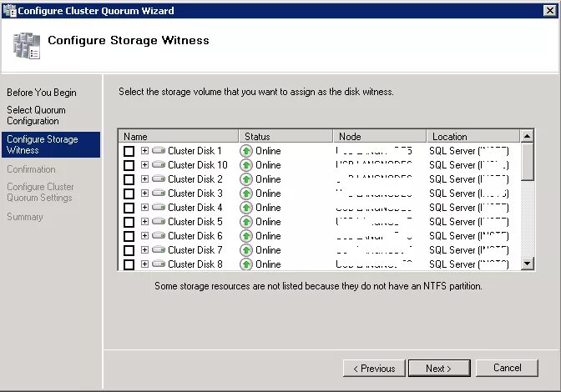Image resolution: width=561 pixels, height=392 pixels.
Task: Select the Cluster Disk 7 checkbox
Action: click(129, 250)
